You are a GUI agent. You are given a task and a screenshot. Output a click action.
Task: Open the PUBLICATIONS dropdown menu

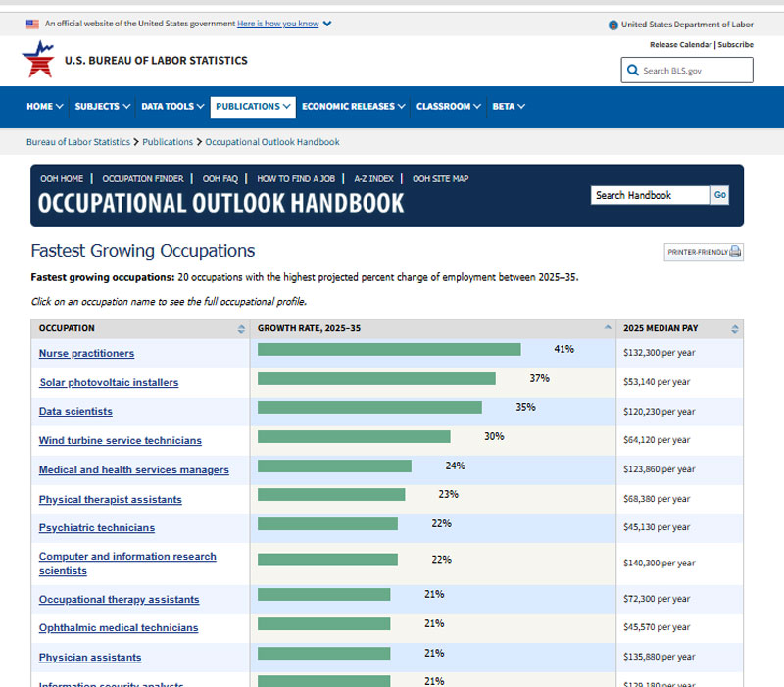(x=253, y=107)
